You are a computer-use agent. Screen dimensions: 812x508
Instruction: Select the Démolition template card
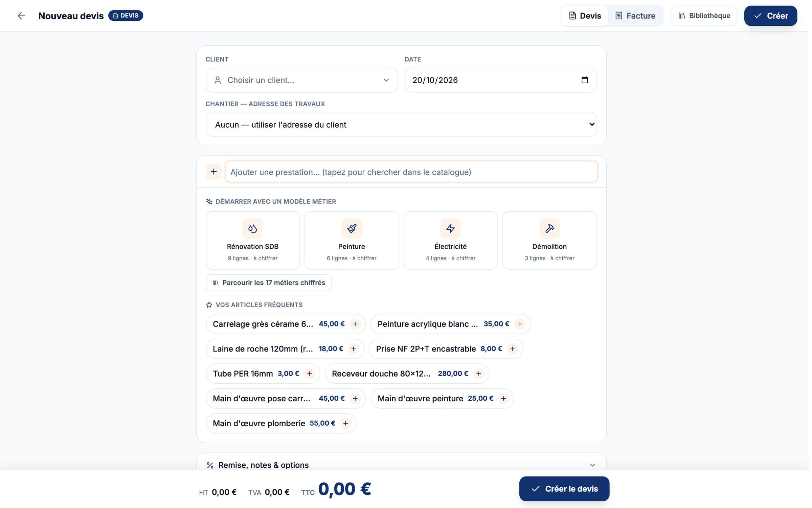point(549,240)
